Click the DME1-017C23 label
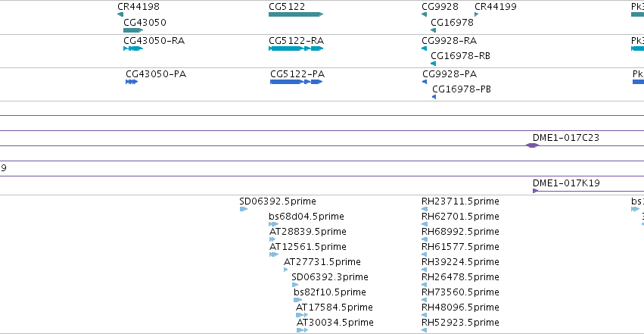This screenshot has width=644, height=334. [x=566, y=138]
